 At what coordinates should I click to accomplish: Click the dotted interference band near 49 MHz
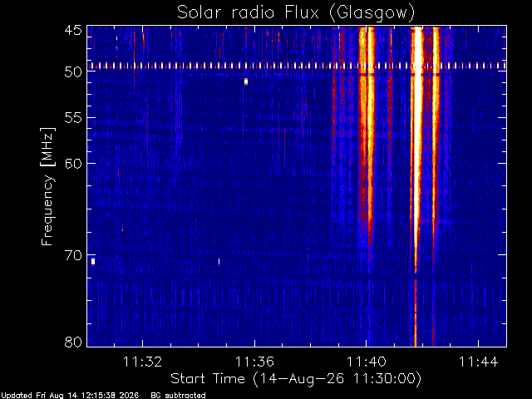297,66
